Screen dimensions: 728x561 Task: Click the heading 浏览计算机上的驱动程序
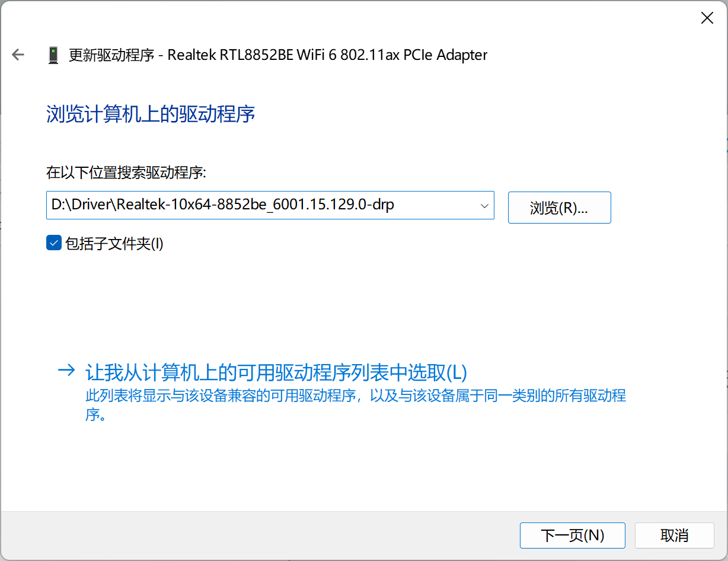click(x=151, y=114)
